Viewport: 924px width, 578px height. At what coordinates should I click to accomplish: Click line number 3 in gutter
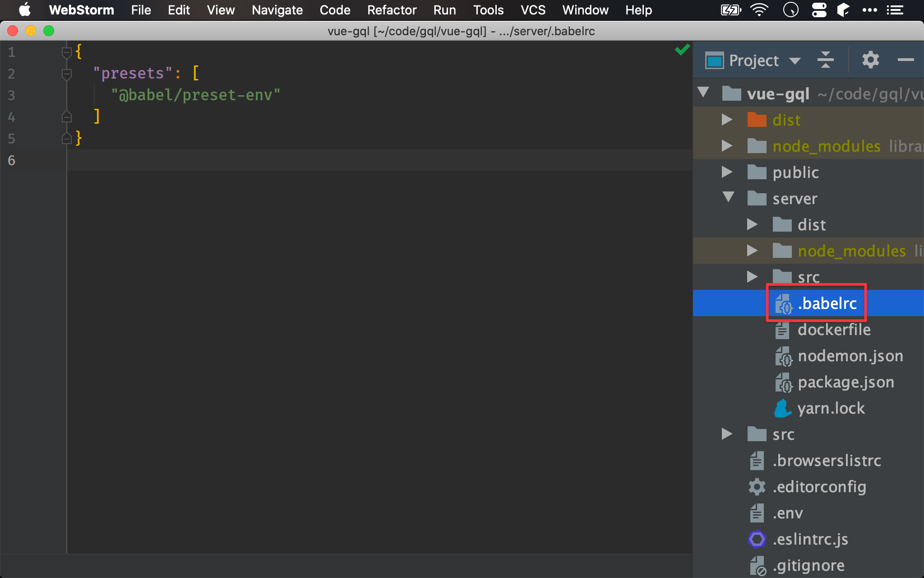pyautogui.click(x=12, y=95)
